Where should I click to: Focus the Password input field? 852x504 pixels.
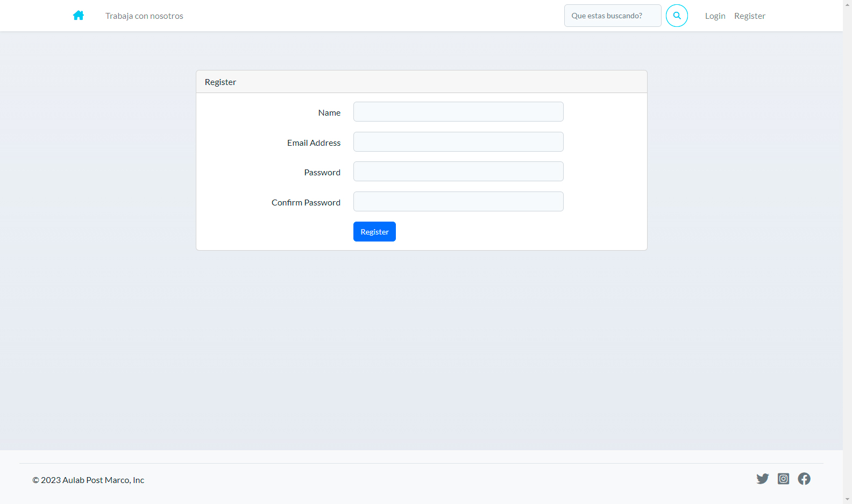(x=458, y=172)
